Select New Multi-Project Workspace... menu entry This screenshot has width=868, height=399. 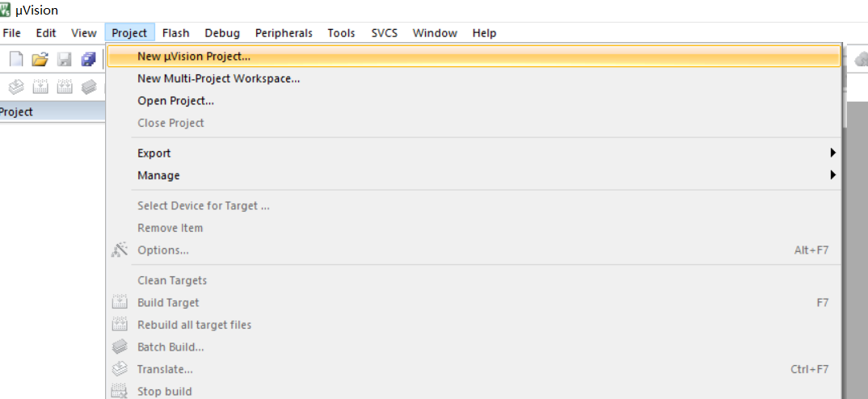point(474,78)
